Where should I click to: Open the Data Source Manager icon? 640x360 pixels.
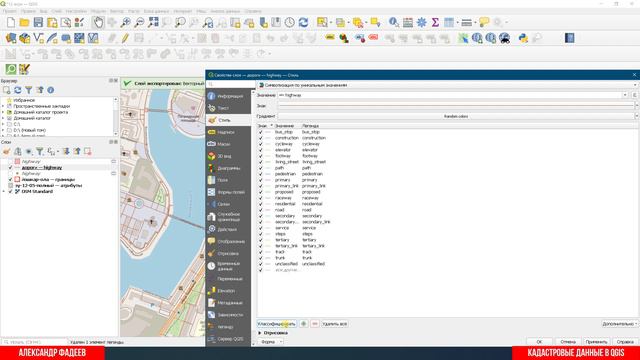coord(11,38)
